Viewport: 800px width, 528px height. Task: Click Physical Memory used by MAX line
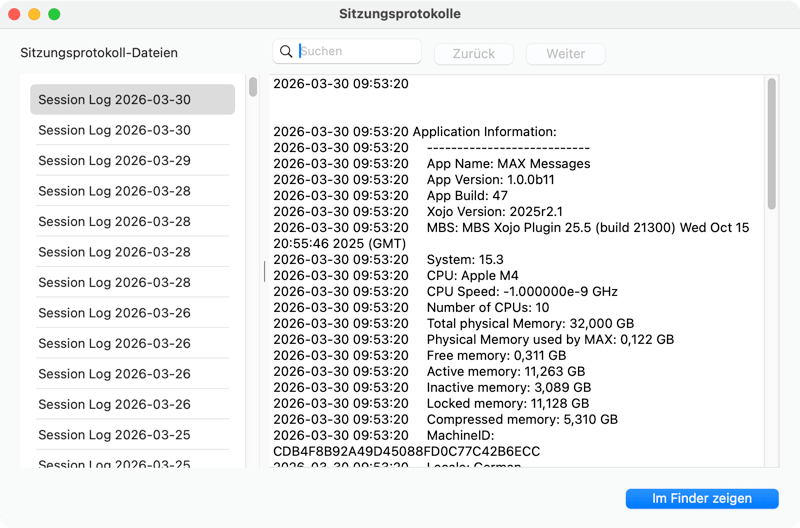tap(473, 340)
